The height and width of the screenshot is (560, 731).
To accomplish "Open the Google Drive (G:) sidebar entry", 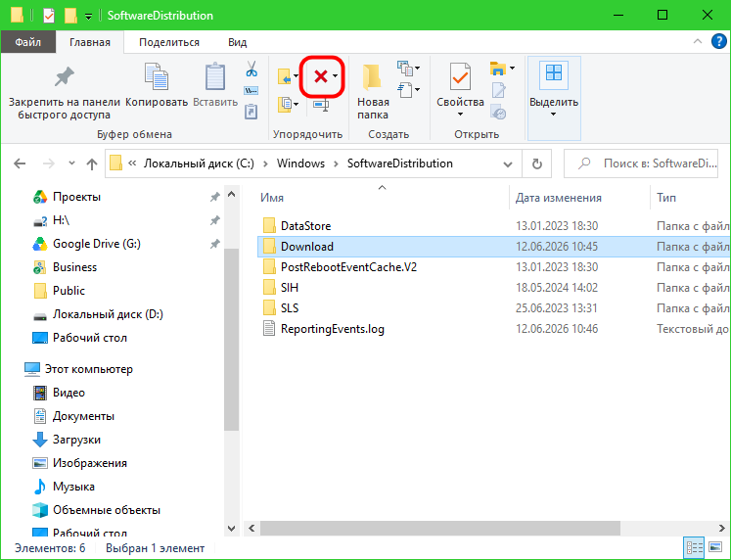I will pos(97,244).
